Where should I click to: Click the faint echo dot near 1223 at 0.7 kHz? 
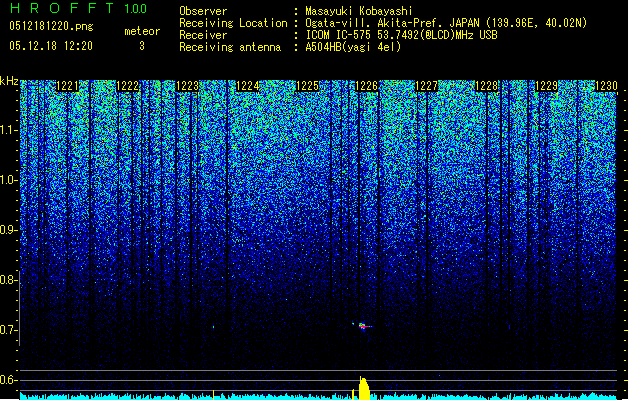click(x=213, y=327)
